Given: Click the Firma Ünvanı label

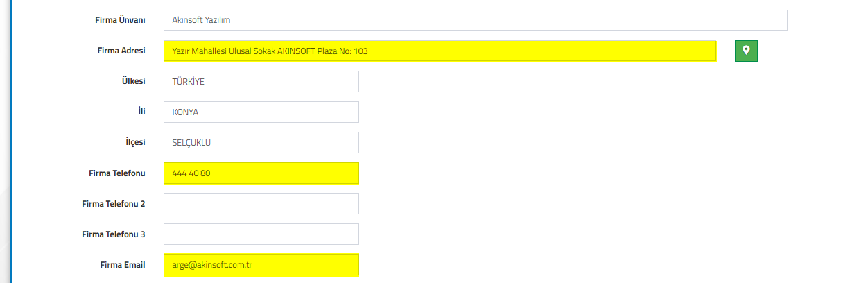Looking at the screenshot, I should click(x=120, y=20).
